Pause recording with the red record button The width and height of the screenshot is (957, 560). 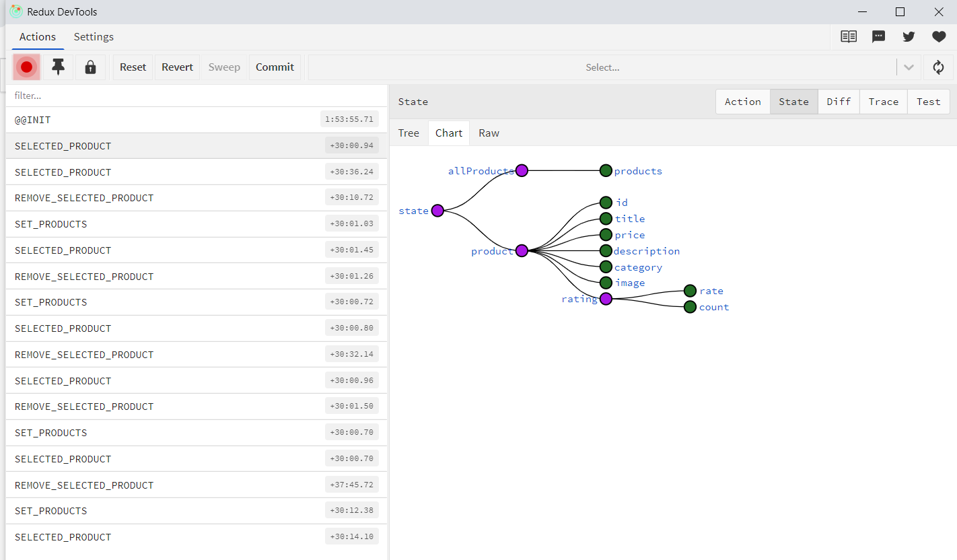(x=26, y=67)
